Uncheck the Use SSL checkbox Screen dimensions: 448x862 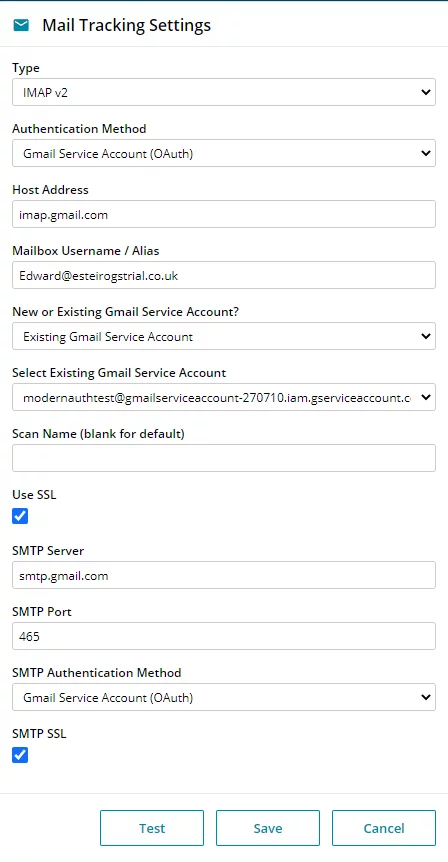point(20,516)
